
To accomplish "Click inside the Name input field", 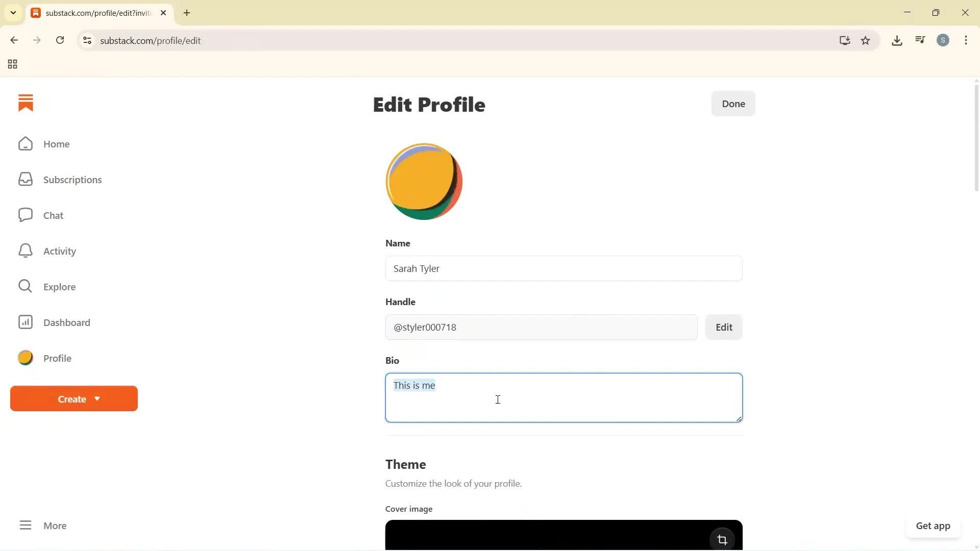I will [563, 268].
